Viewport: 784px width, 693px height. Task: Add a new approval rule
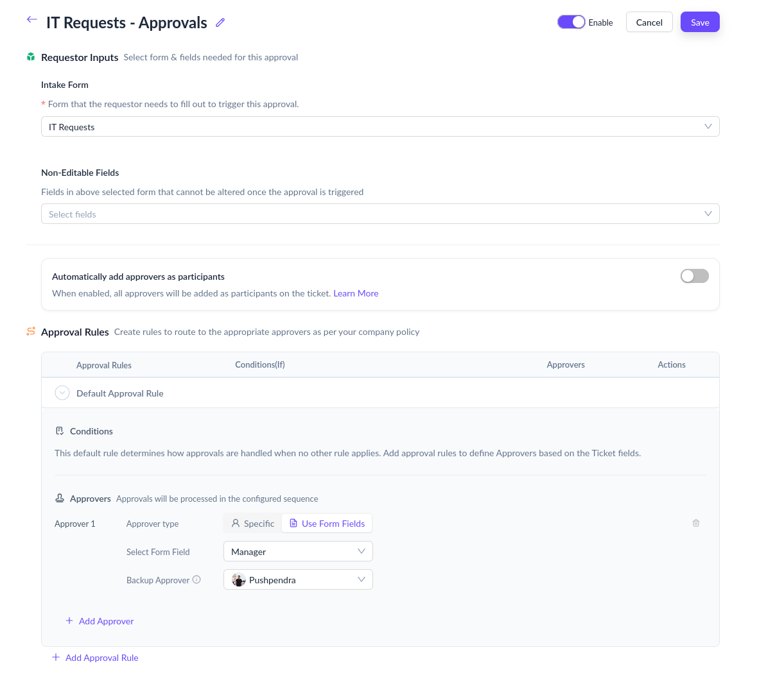tap(95, 657)
